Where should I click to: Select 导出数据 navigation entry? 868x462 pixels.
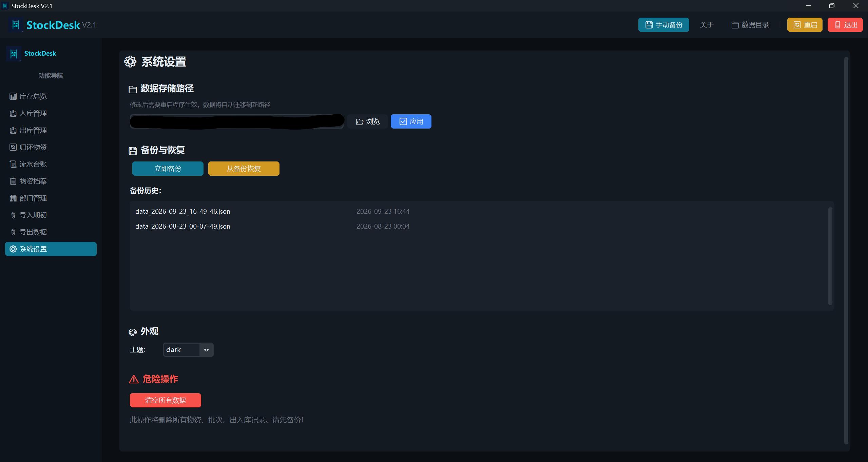(x=51, y=232)
